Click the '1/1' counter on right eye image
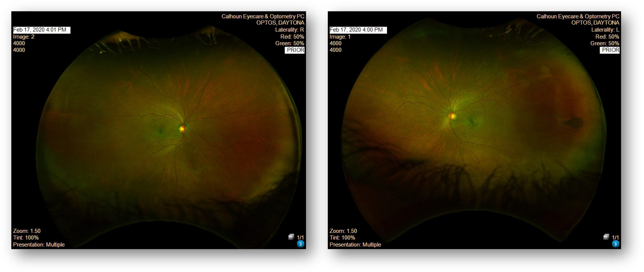 300,237
